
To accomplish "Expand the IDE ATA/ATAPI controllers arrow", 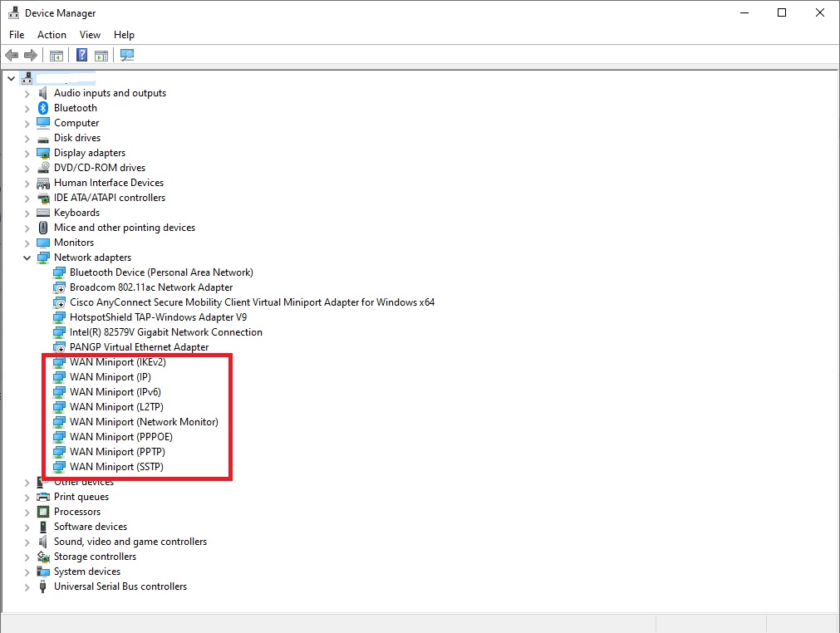I will point(27,199).
